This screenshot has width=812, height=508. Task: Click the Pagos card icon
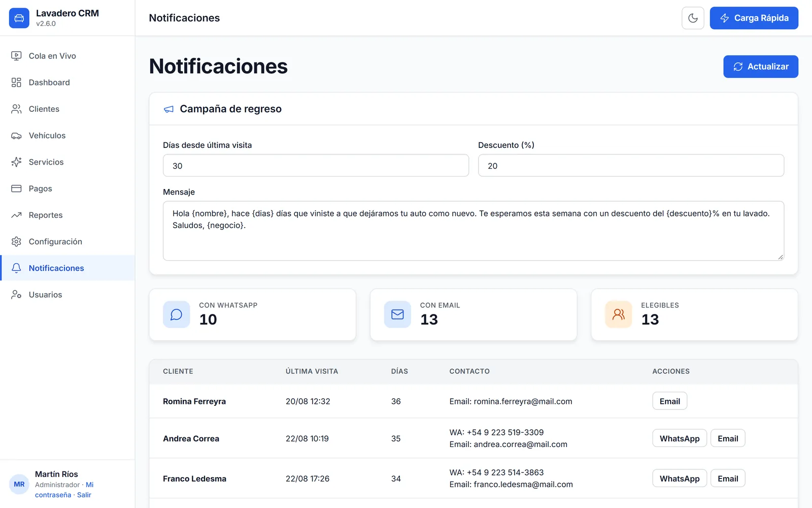[16, 188]
